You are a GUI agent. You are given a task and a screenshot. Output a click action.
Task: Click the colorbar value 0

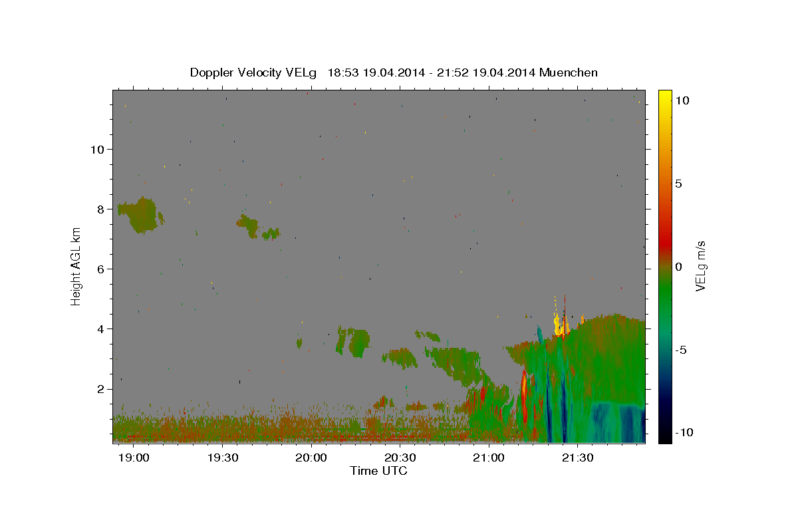pos(678,267)
